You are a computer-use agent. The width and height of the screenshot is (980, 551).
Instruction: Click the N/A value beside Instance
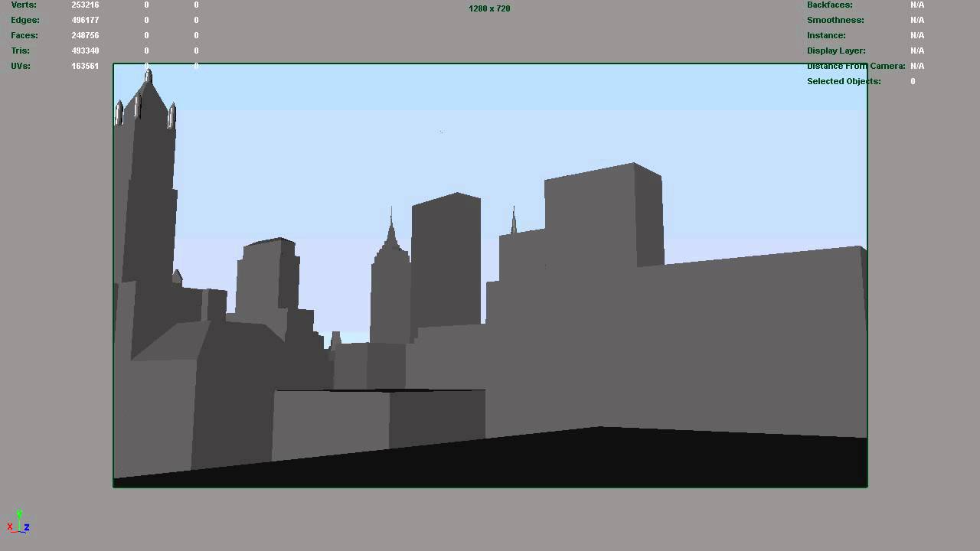click(x=917, y=35)
